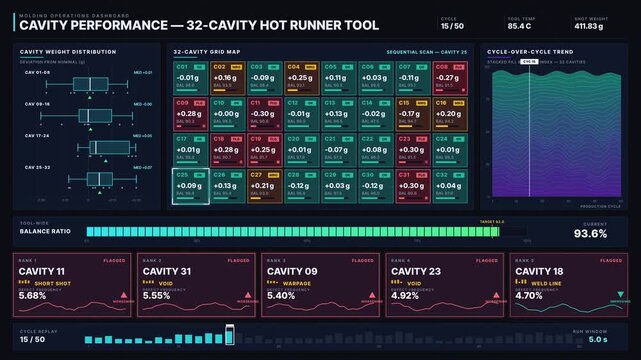Select cavity tile C27 showing +0.21 g
Screen dimensions: 641x360
[x=264, y=186]
